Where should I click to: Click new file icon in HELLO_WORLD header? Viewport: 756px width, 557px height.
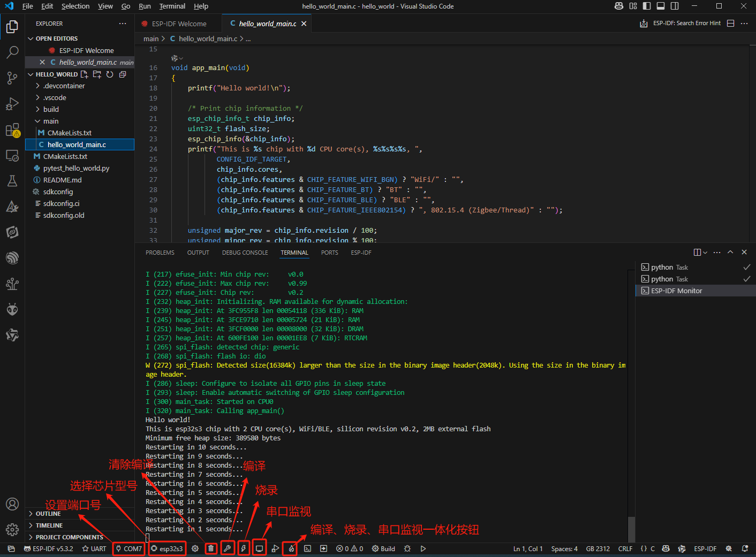pyautogui.click(x=84, y=74)
